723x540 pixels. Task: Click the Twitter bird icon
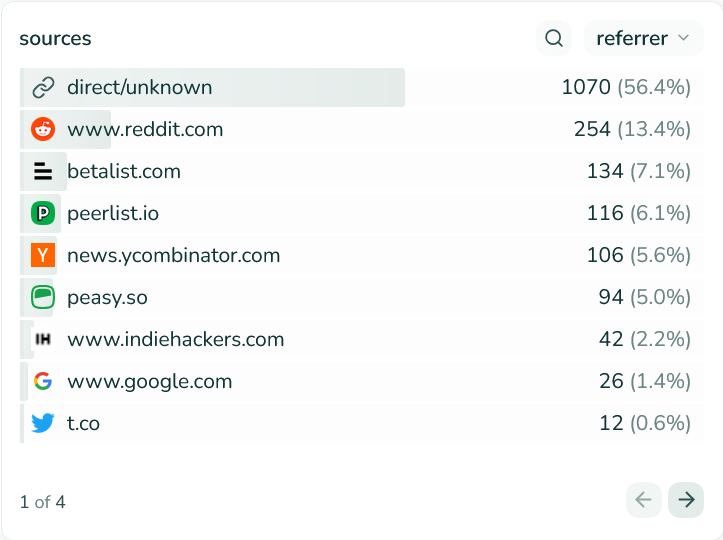43,424
